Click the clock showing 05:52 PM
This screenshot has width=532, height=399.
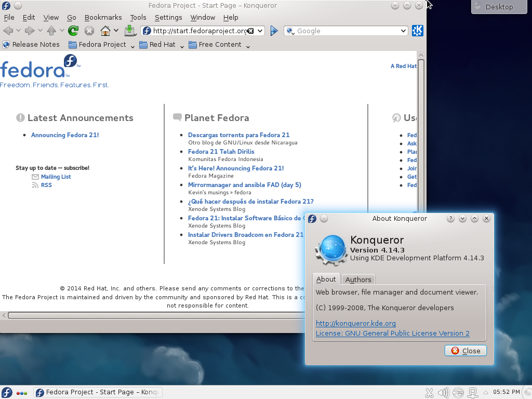(x=506, y=392)
